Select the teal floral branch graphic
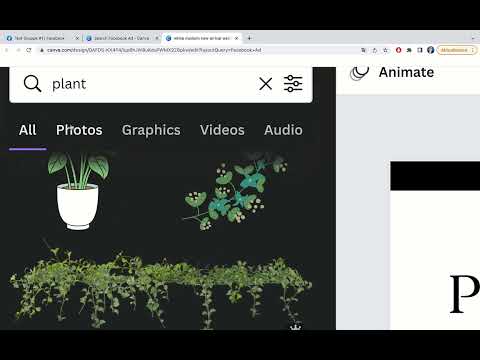This screenshot has width=480, height=360. coord(235,191)
